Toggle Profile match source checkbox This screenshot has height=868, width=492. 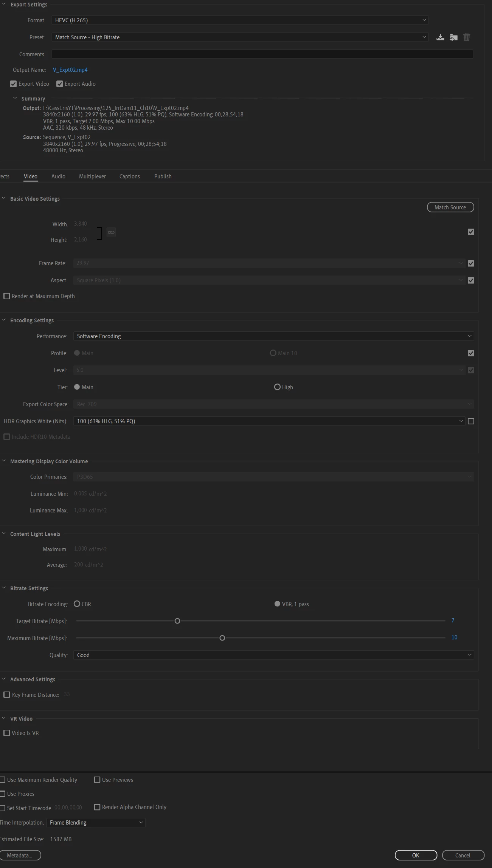coord(471,353)
